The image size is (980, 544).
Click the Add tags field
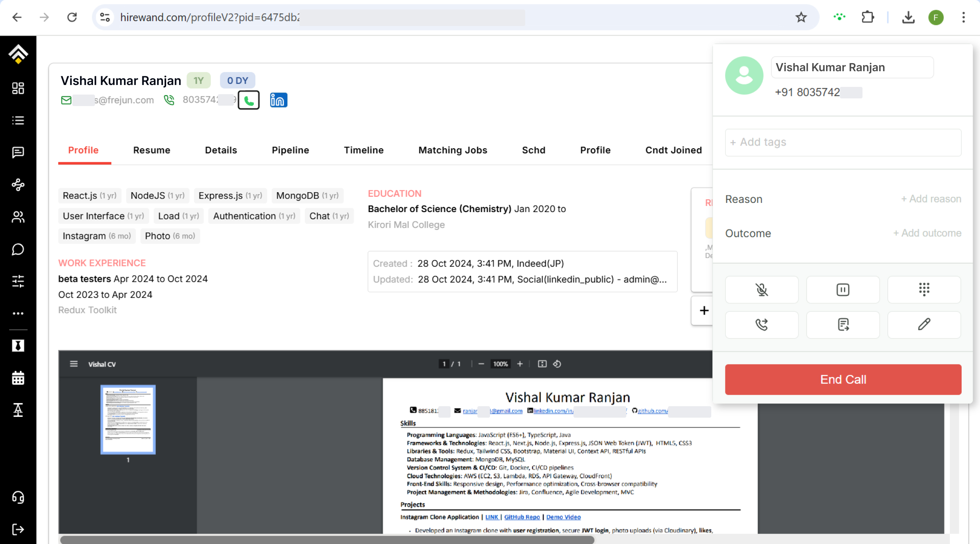coord(843,141)
